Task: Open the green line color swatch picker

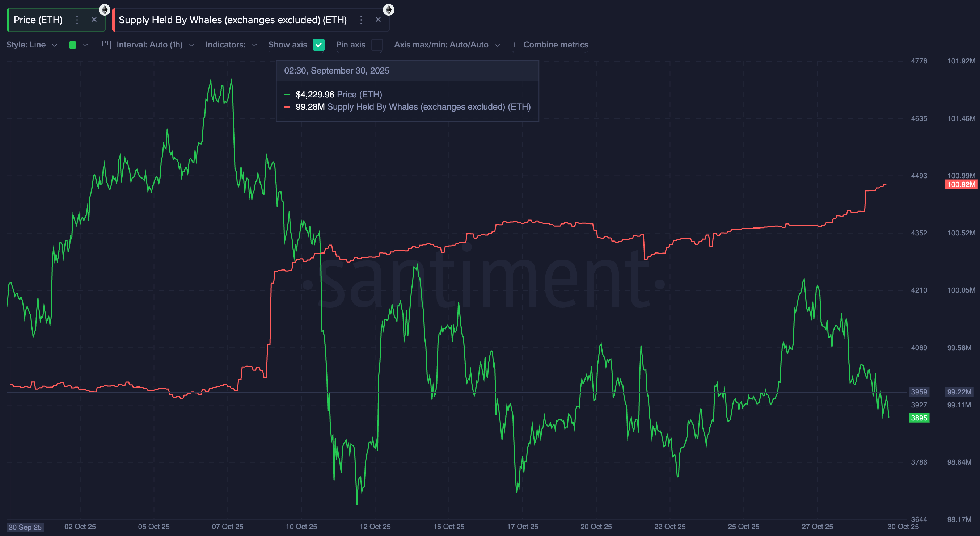Action: 73,45
